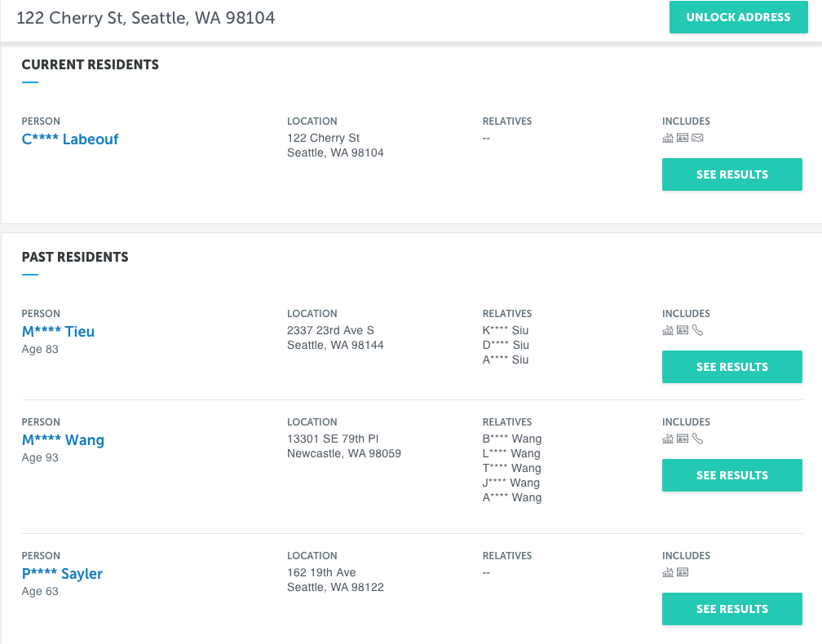The width and height of the screenshot is (822, 644).
Task: Click the house icon in Sayler's row
Action: 668,572
